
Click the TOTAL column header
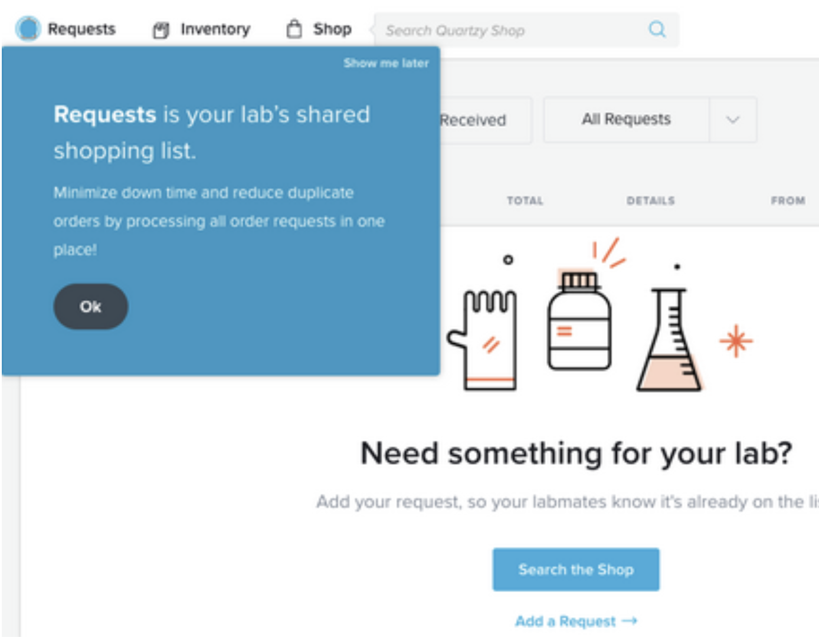(x=525, y=201)
